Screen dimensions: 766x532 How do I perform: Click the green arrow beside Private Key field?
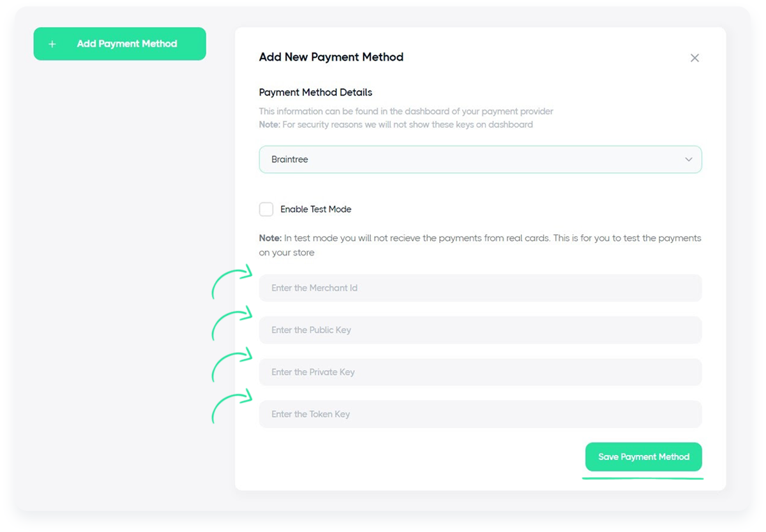pos(232,365)
